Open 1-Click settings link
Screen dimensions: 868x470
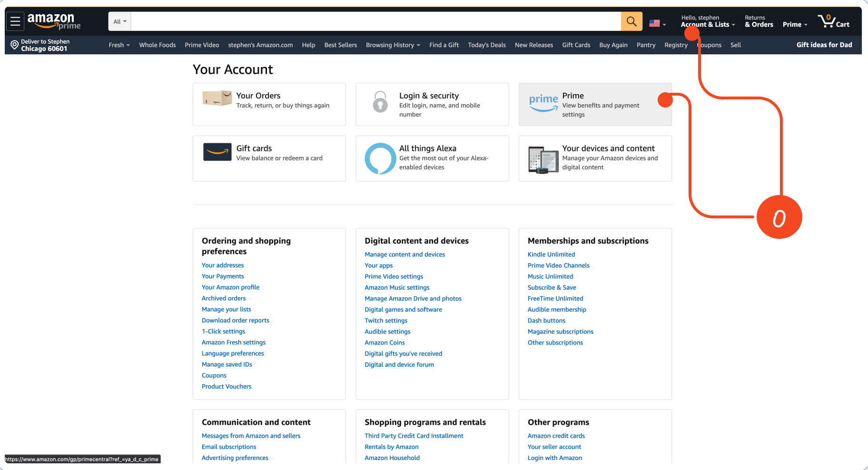[224, 332]
